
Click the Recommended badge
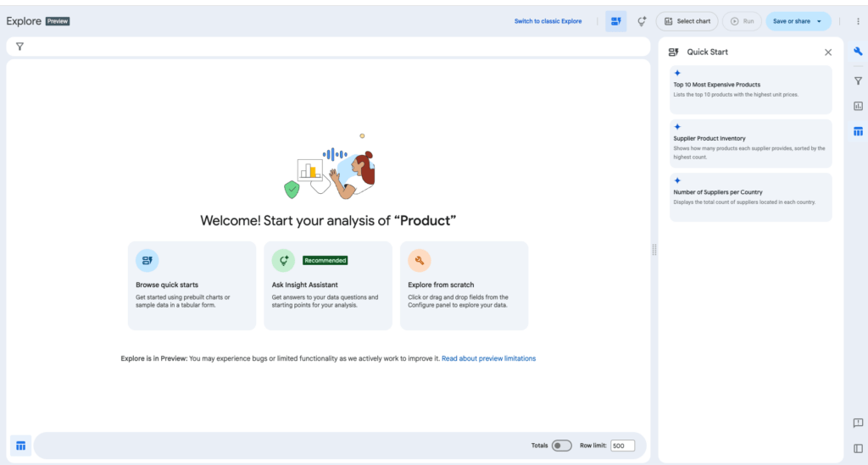325,260
